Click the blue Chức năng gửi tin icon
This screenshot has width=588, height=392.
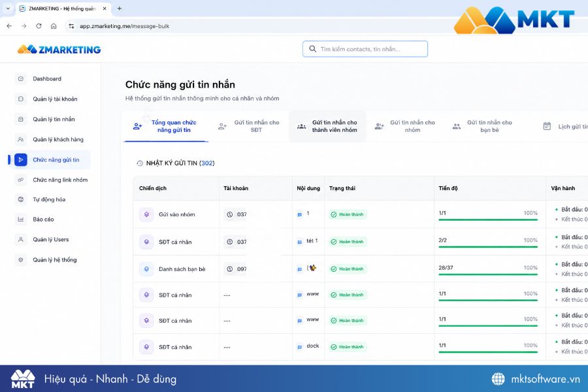coord(21,160)
